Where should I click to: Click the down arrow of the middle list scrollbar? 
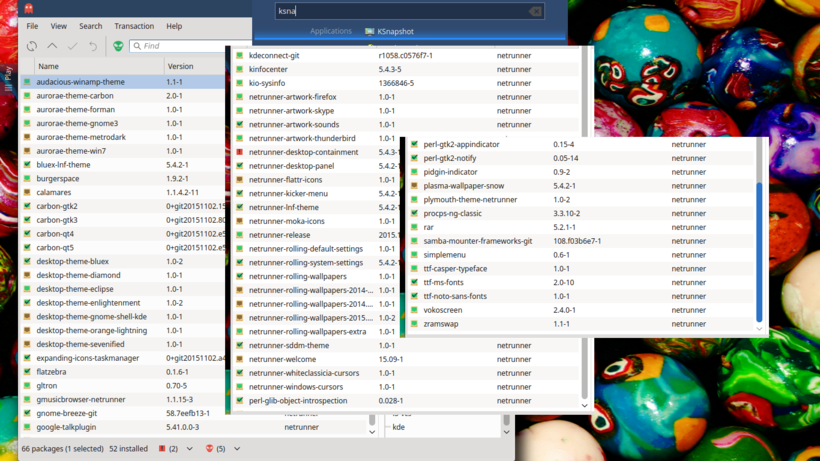(x=585, y=406)
